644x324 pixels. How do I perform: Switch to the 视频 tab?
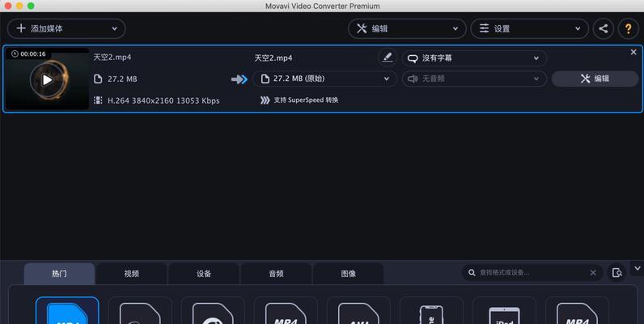pyautogui.click(x=131, y=274)
